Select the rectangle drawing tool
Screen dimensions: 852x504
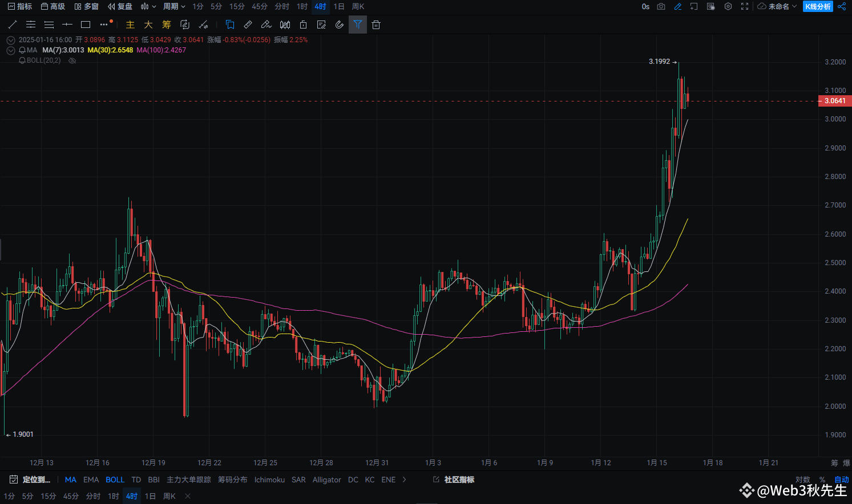86,25
